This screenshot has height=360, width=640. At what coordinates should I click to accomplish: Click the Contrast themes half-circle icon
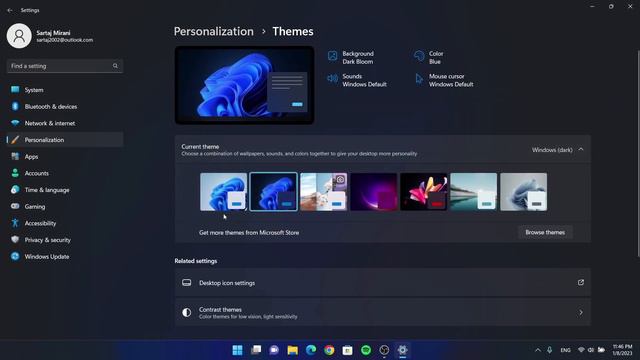(x=187, y=313)
